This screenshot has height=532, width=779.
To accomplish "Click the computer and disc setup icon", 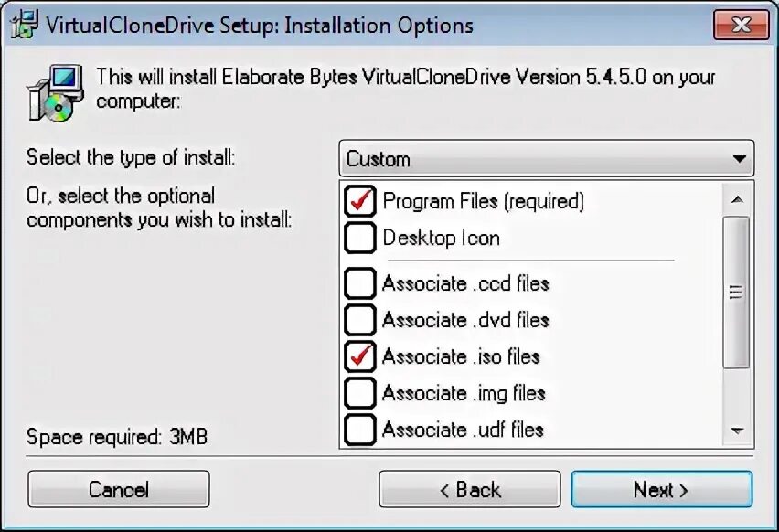I will click(x=55, y=93).
